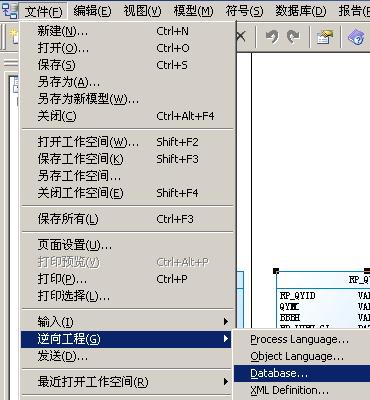Open the 模型(M) menu

click(x=193, y=12)
